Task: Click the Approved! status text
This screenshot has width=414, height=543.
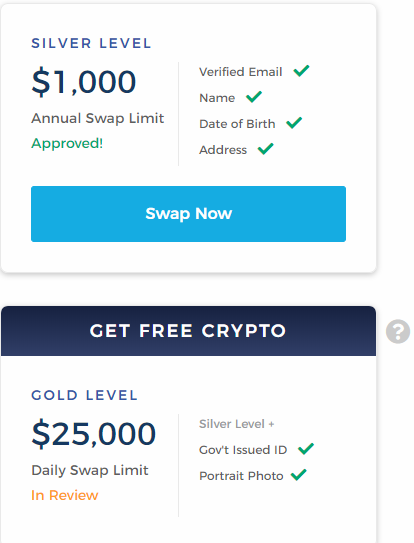Action: click(x=67, y=143)
